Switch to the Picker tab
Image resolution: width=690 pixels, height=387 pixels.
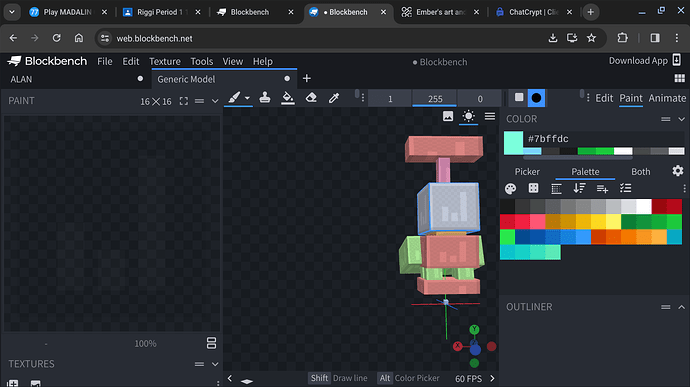point(527,171)
